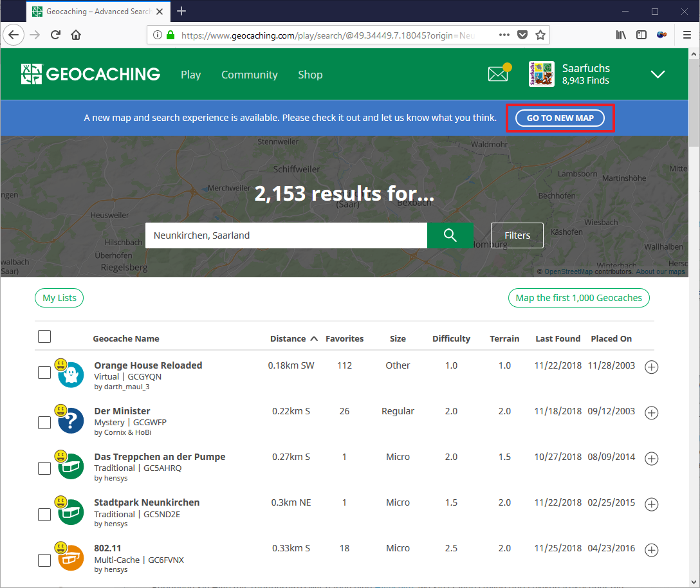Click the browser Back arrow button

coord(14,35)
